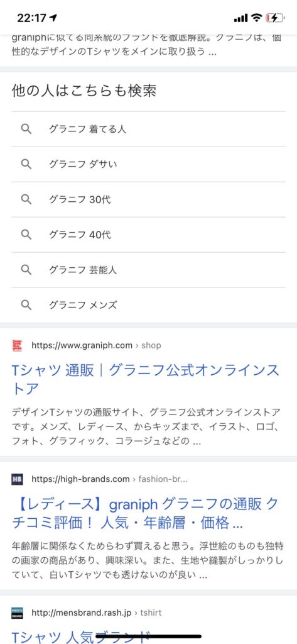Select suggestion グラニフ 着てる人
The width and height of the screenshot is (297, 644).
(148, 129)
